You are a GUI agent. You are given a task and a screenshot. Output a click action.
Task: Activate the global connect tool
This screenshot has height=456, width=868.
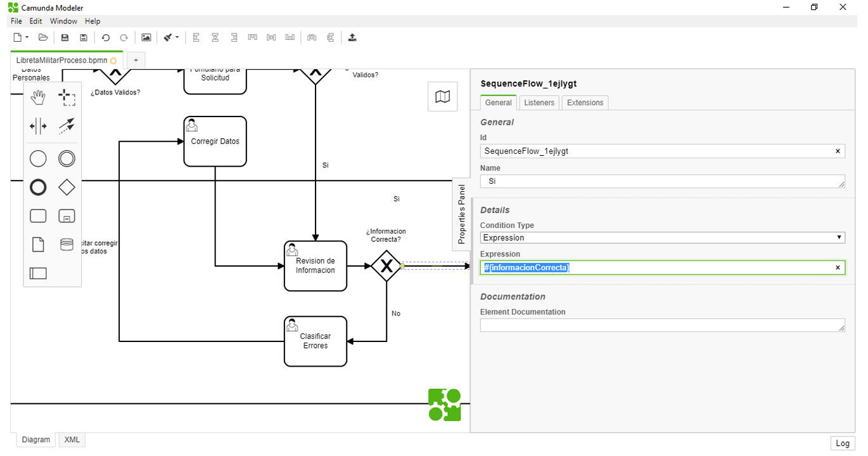point(67,126)
